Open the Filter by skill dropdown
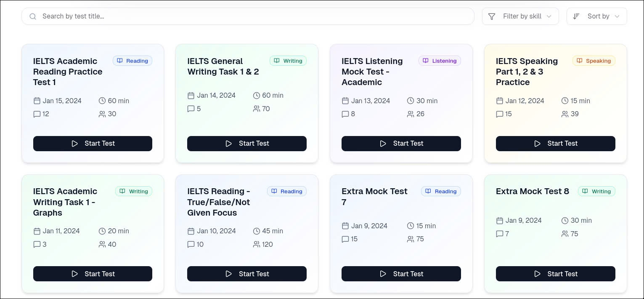The width and height of the screenshot is (644, 299). [520, 16]
